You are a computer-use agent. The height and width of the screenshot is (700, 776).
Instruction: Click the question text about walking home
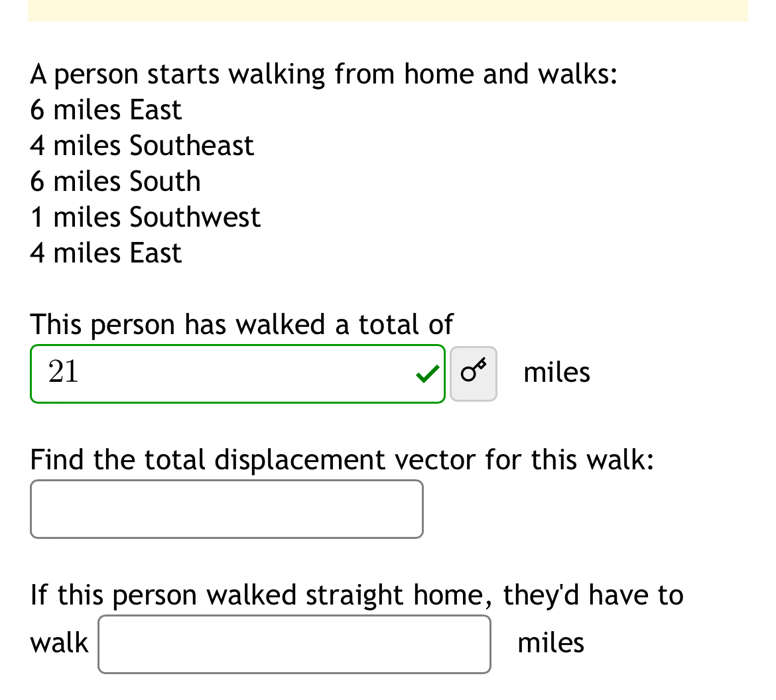pyautogui.click(x=356, y=595)
